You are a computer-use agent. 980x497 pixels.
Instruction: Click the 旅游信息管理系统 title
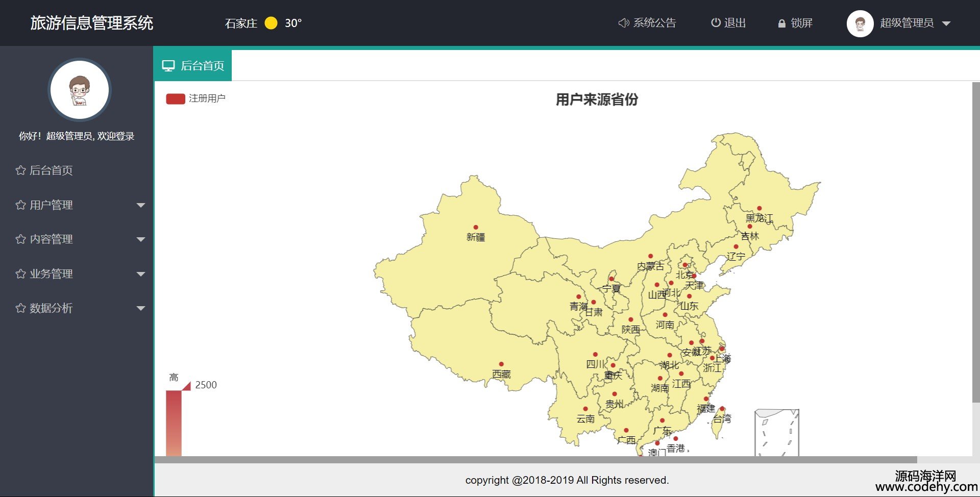coord(92,23)
